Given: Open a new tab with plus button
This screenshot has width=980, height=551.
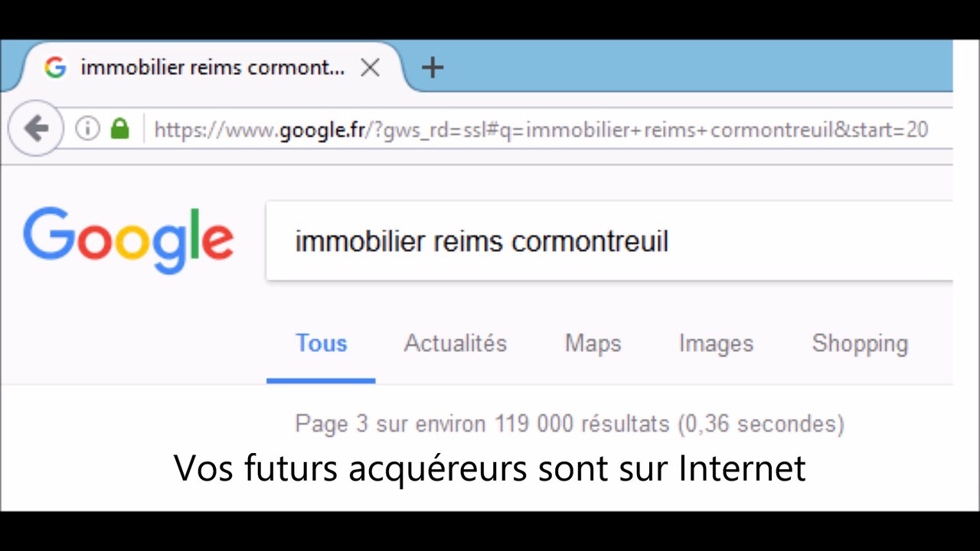Looking at the screenshot, I should coord(433,67).
